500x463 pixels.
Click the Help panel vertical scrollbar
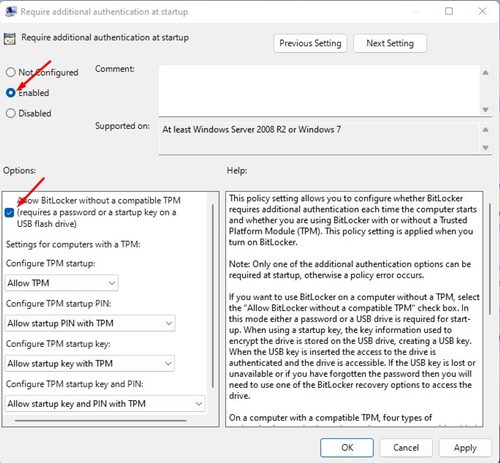(x=490, y=259)
